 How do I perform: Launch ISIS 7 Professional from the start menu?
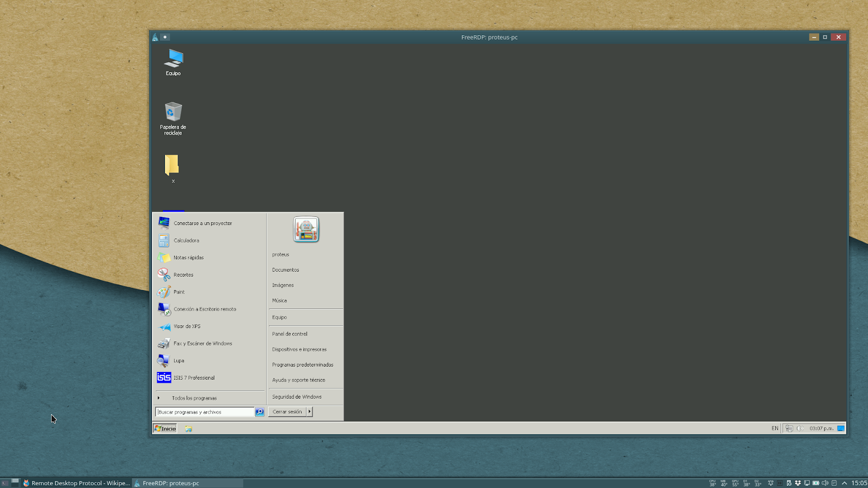click(x=194, y=377)
